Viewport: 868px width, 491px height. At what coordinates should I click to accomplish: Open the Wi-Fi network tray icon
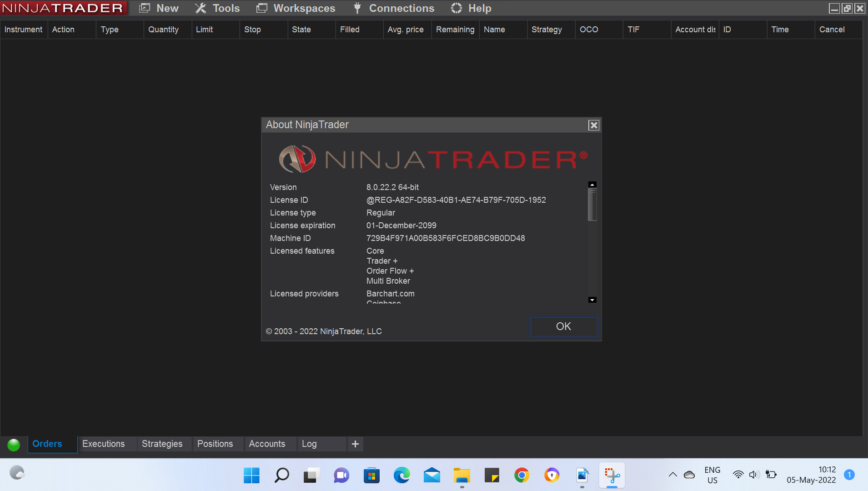coord(738,475)
